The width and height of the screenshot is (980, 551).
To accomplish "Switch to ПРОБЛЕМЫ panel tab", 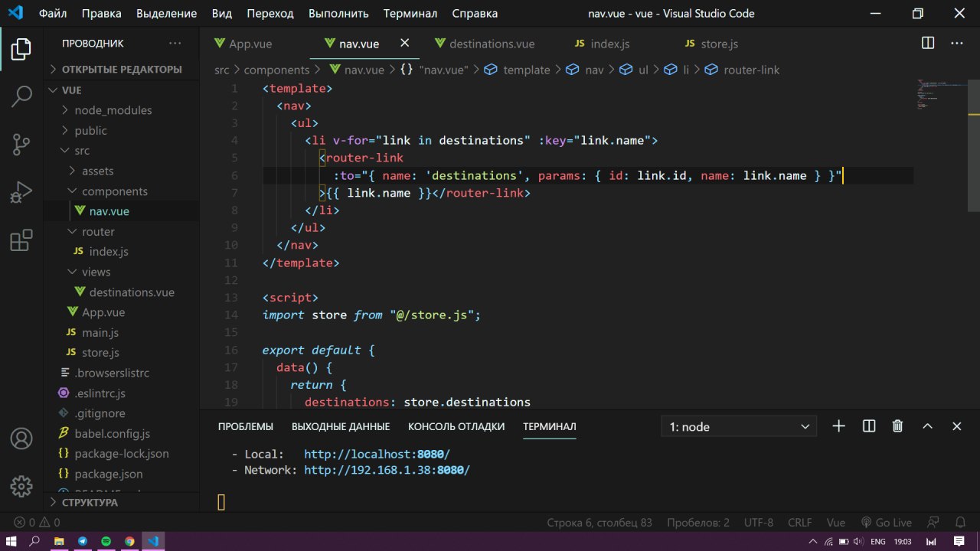I will point(245,426).
